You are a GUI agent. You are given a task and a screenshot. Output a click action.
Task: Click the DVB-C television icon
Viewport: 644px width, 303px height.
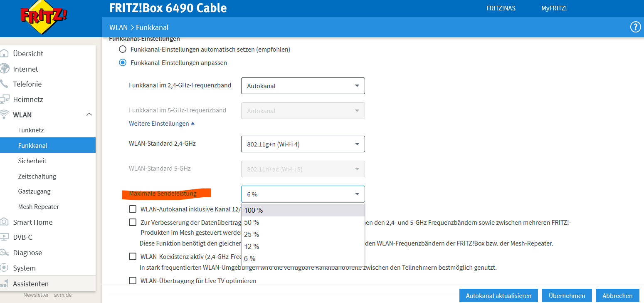tap(4, 237)
